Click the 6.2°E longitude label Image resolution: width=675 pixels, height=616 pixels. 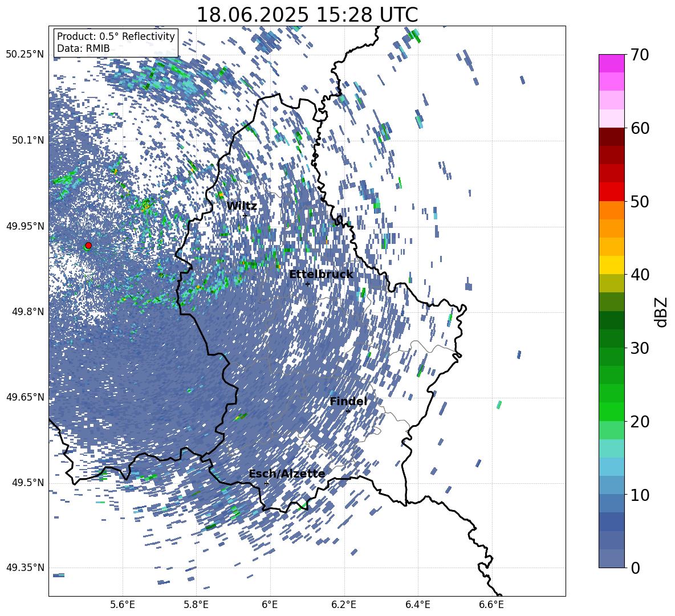point(344,605)
